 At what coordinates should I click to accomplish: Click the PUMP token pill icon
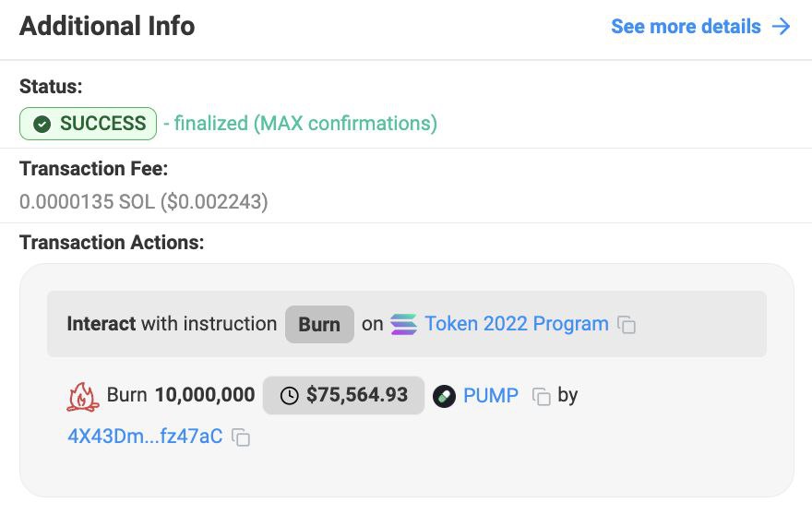pos(445,396)
